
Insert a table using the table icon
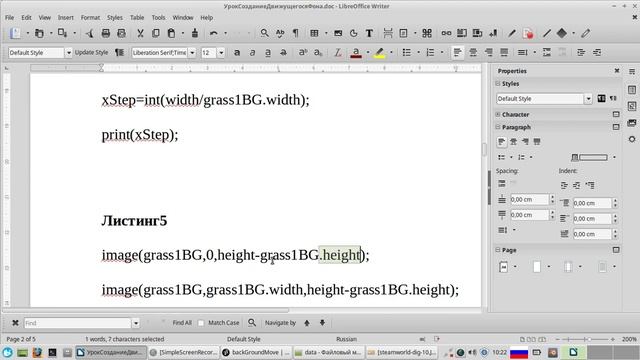pyautogui.click(x=314, y=33)
